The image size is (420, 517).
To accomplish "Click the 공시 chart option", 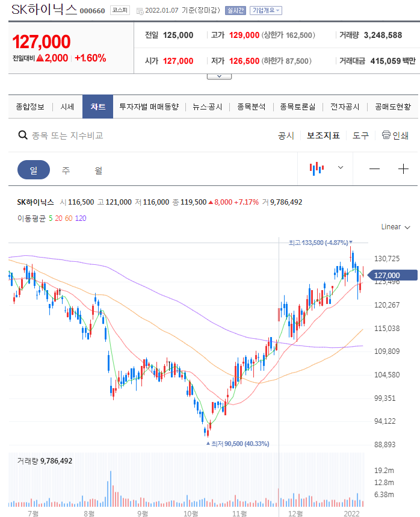I will click(x=286, y=135).
